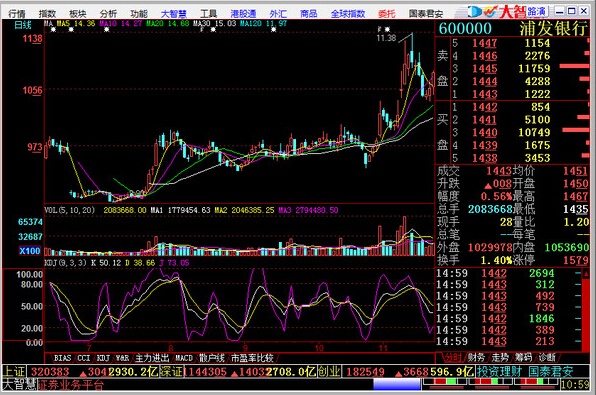Open the 全球指数 menu

coord(348,14)
